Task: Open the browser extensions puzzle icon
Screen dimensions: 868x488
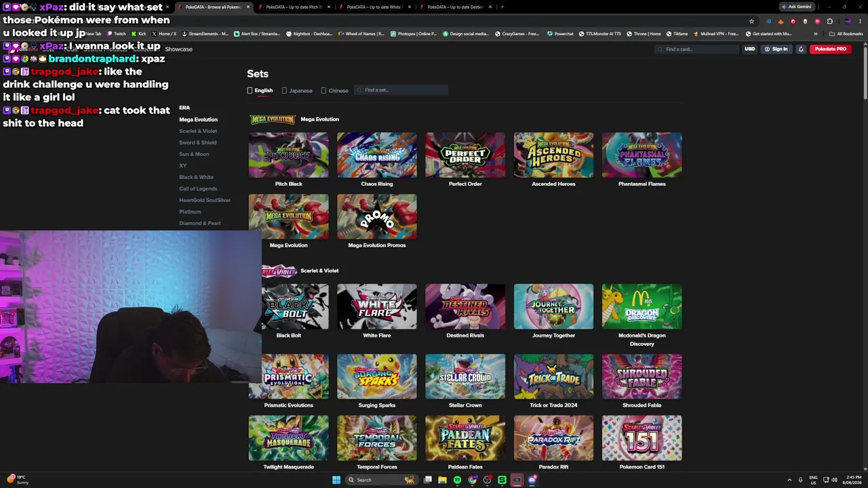Action: click(829, 21)
